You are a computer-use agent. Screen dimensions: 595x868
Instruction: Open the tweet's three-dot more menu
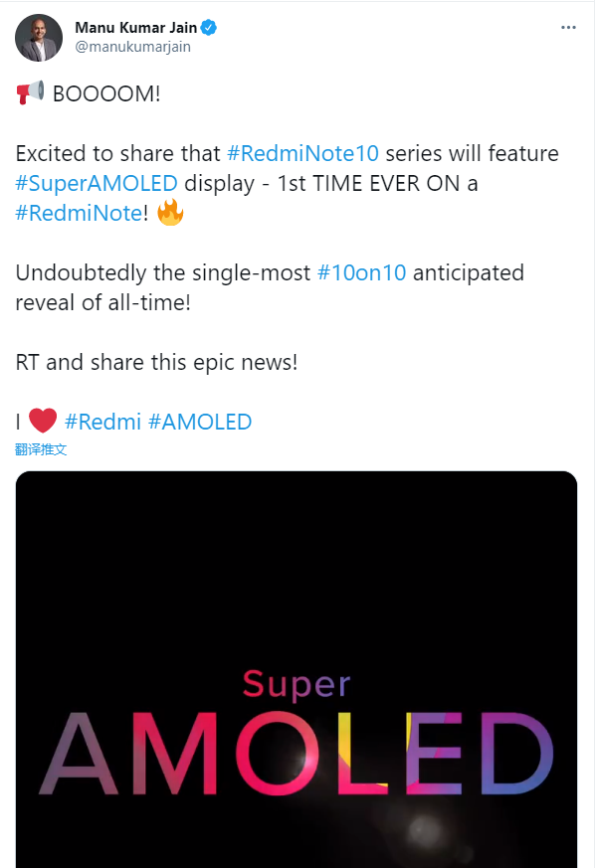point(568,27)
